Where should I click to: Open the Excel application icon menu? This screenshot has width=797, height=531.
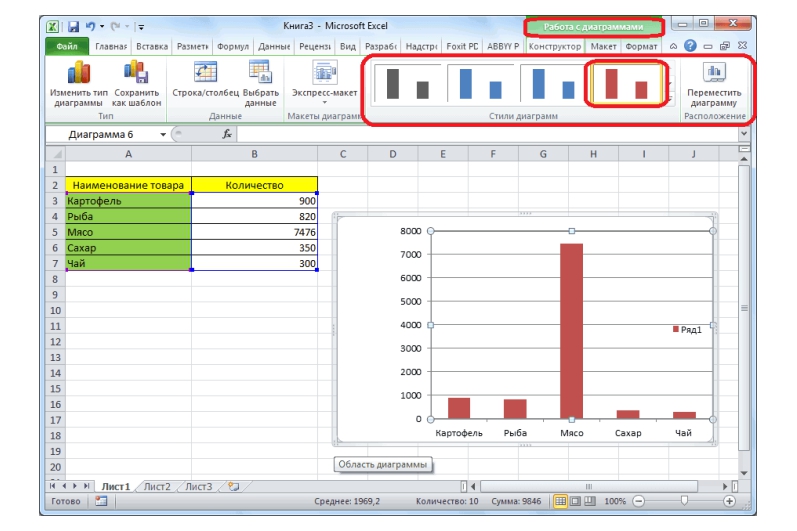pos(52,26)
